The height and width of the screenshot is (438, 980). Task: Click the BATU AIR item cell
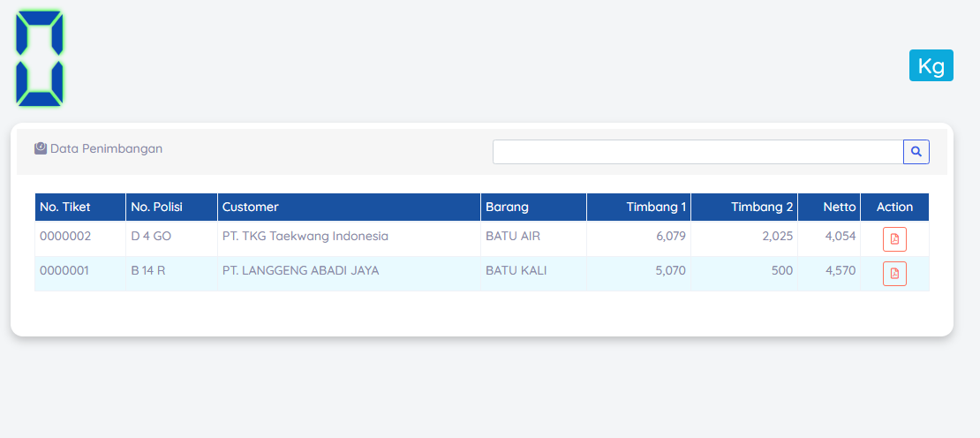coord(534,238)
